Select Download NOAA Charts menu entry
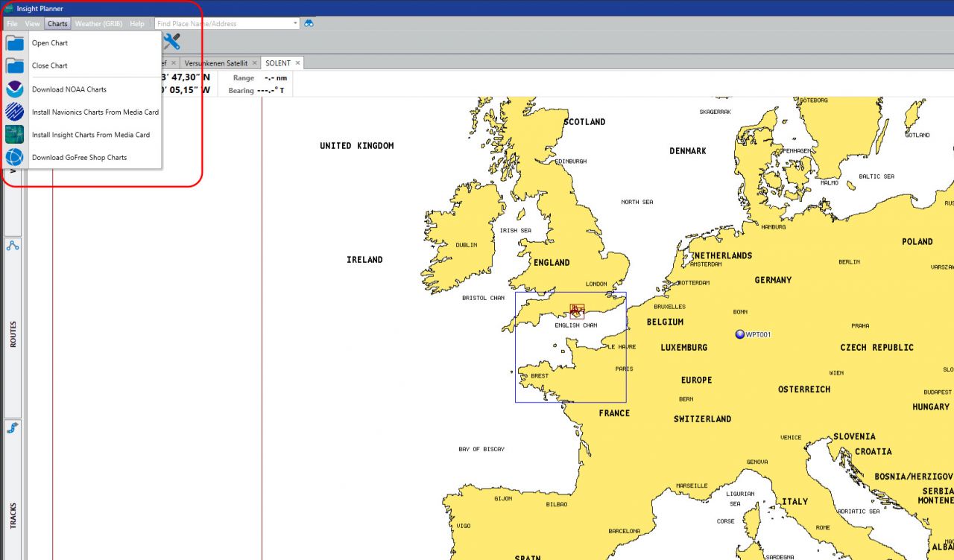954x560 pixels. [69, 89]
